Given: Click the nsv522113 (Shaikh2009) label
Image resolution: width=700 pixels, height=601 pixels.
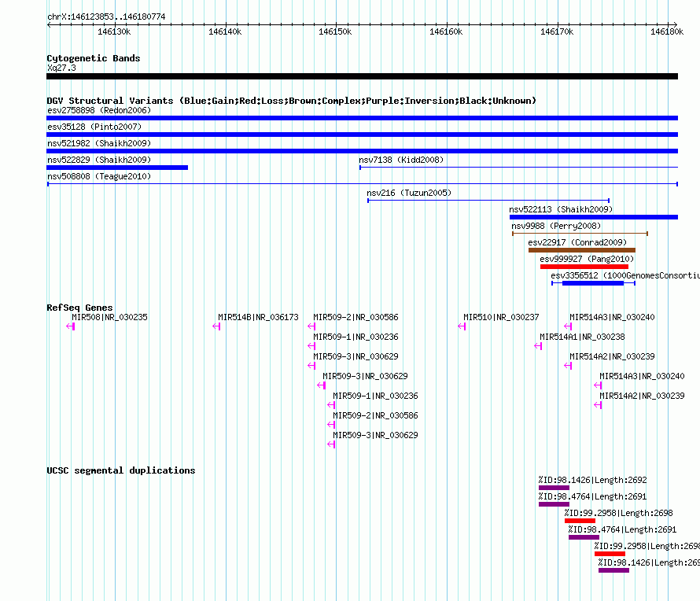Looking at the screenshot, I should (561, 209).
